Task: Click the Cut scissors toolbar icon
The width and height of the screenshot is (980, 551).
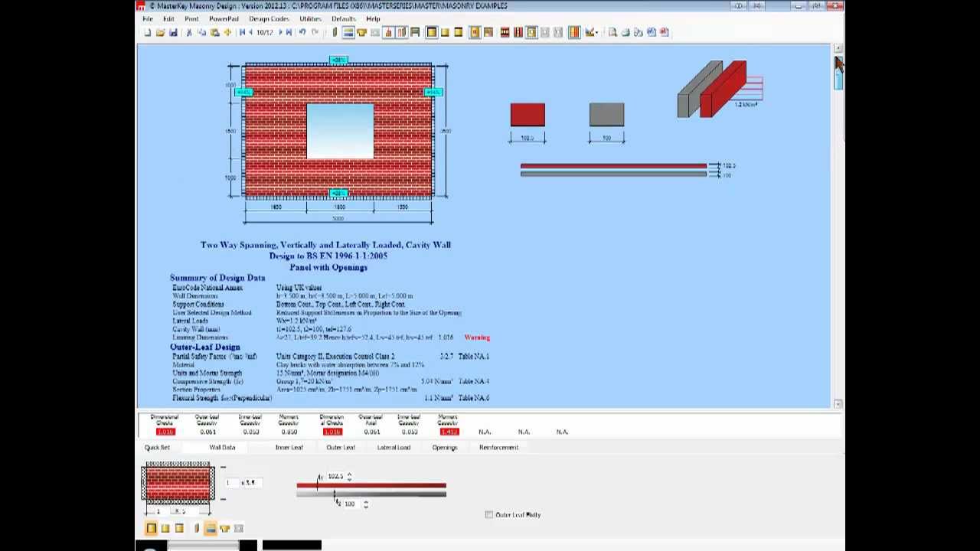Action: 189,32
